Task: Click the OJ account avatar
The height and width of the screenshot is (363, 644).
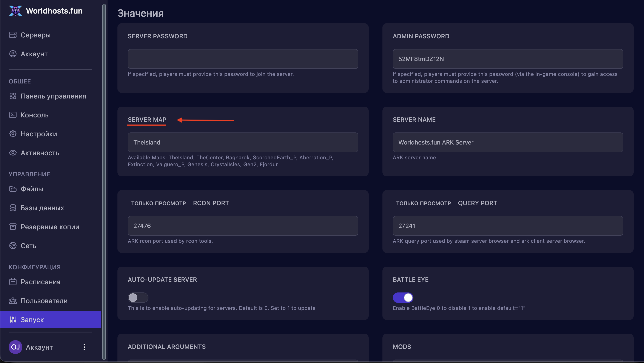Action: point(15,347)
